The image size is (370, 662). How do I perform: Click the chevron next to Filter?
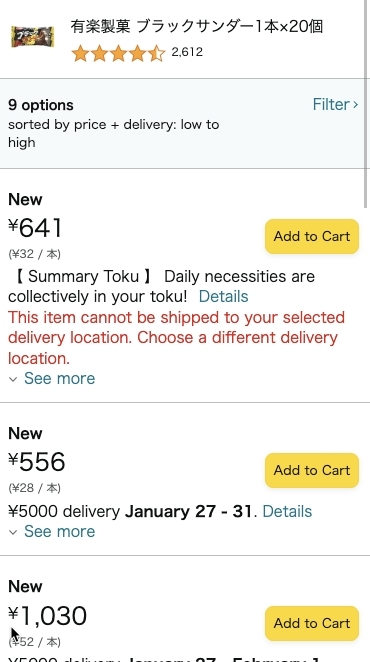tap(355, 105)
